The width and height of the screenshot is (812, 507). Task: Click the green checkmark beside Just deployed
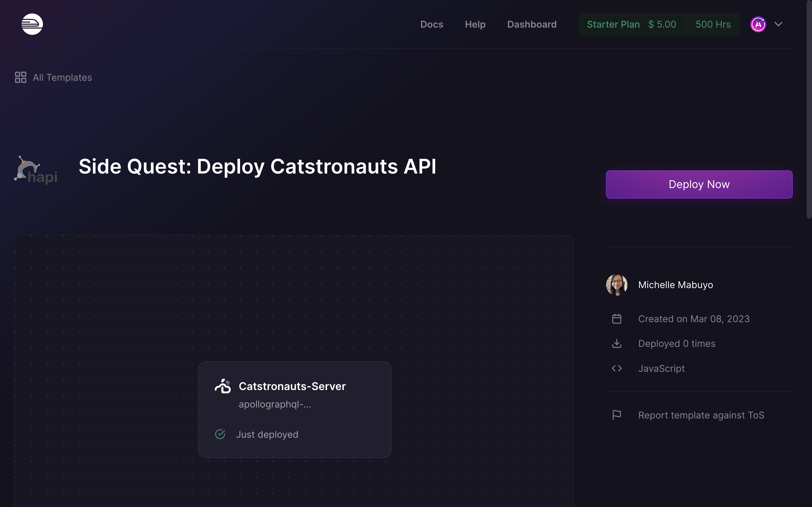point(220,434)
